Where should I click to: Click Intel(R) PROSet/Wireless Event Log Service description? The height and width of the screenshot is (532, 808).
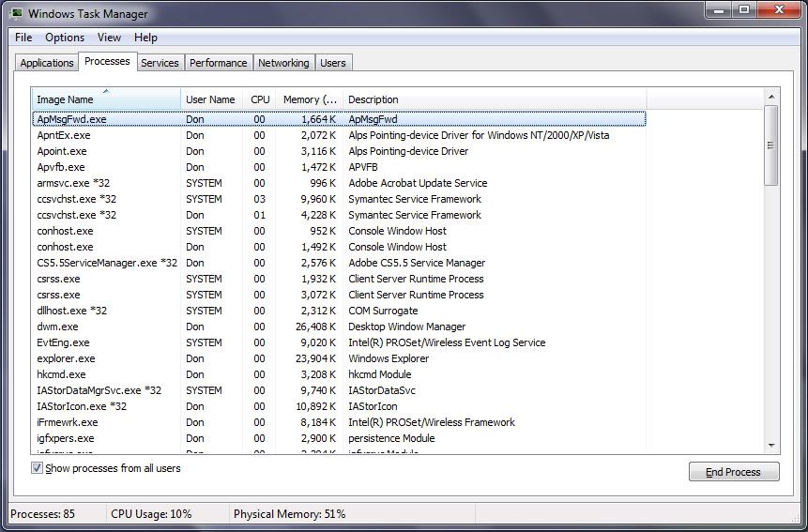point(447,342)
